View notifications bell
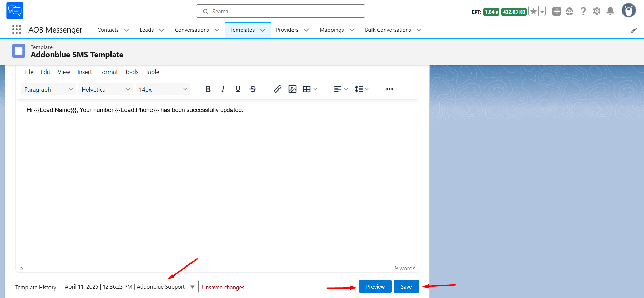 [610, 12]
